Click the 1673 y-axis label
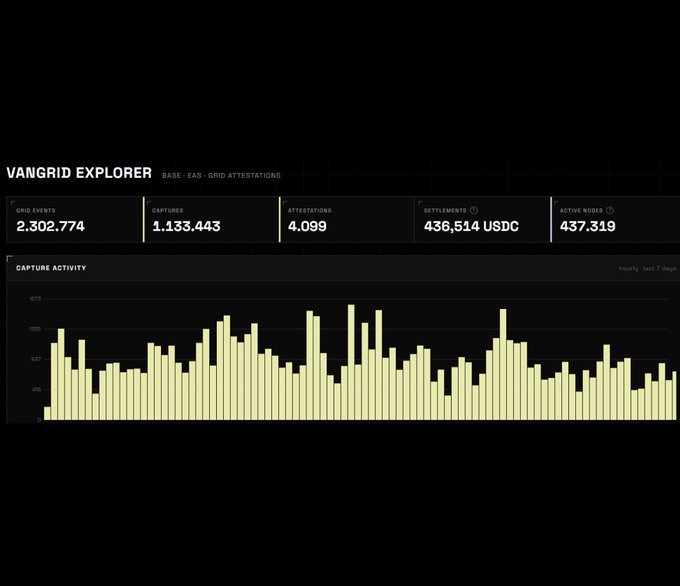 pos(35,299)
